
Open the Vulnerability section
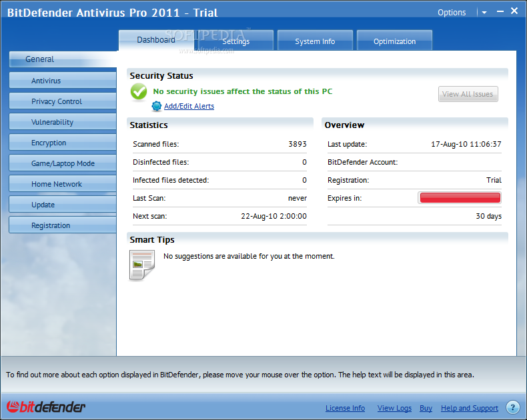click(63, 122)
